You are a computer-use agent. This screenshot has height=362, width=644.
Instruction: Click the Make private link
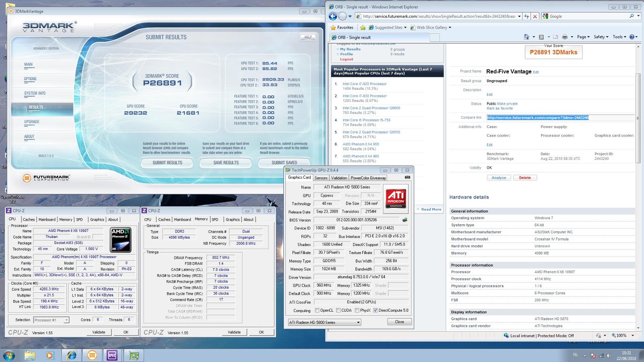tap(507, 103)
